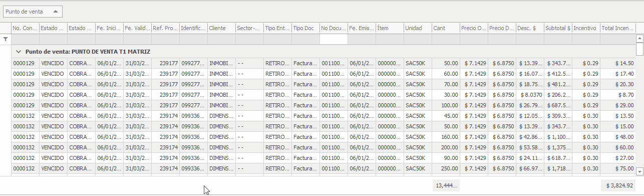
Task: Click the filter cell under No Docu...
Action: point(334,39)
